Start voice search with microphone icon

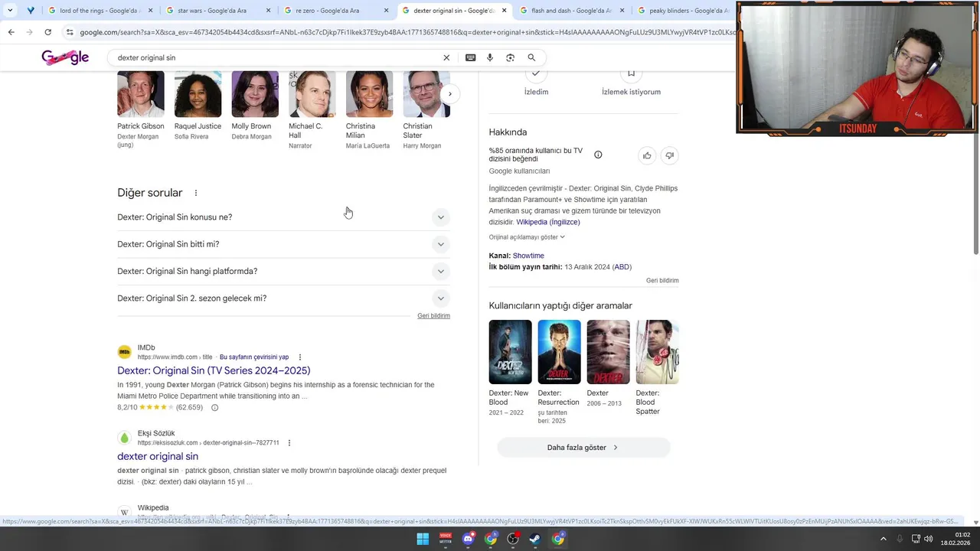490,57
